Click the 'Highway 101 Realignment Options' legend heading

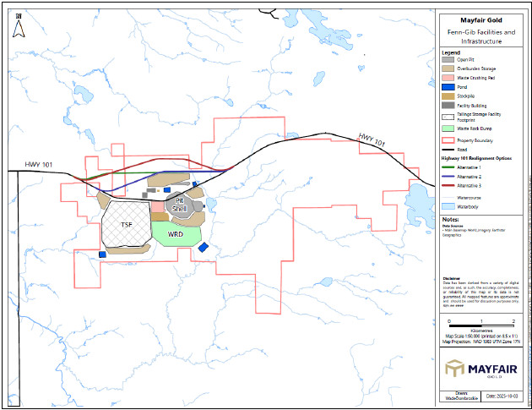476,158
